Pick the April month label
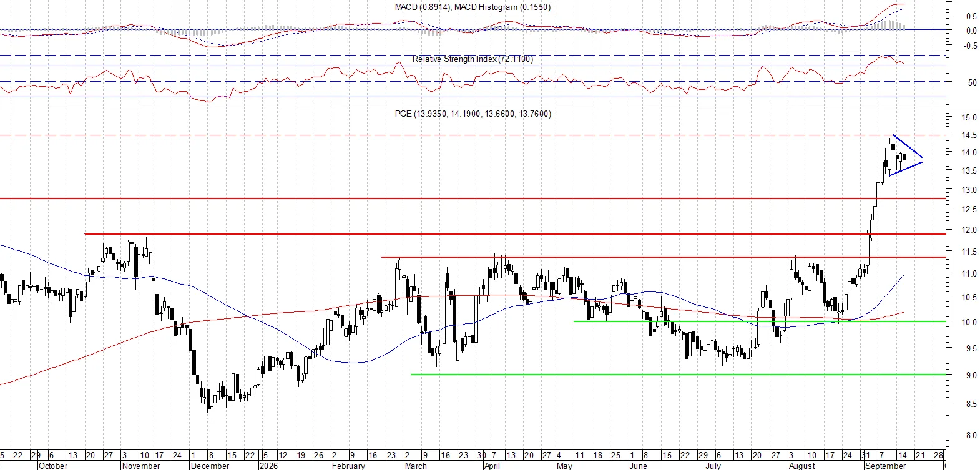The width and height of the screenshot is (980, 470). (492, 466)
